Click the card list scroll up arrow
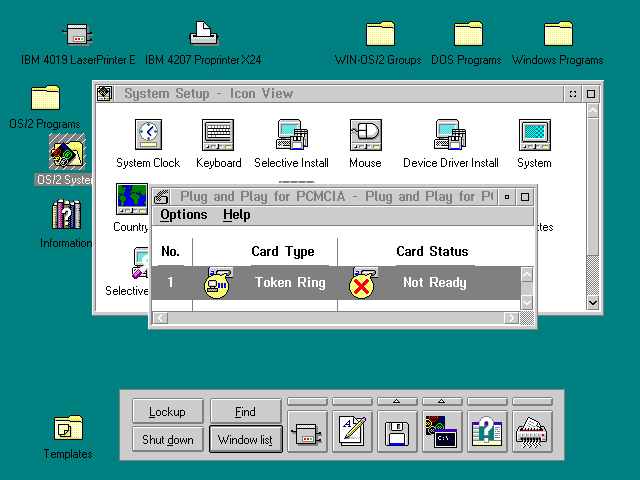 pyautogui.click(x=527, y=275)
